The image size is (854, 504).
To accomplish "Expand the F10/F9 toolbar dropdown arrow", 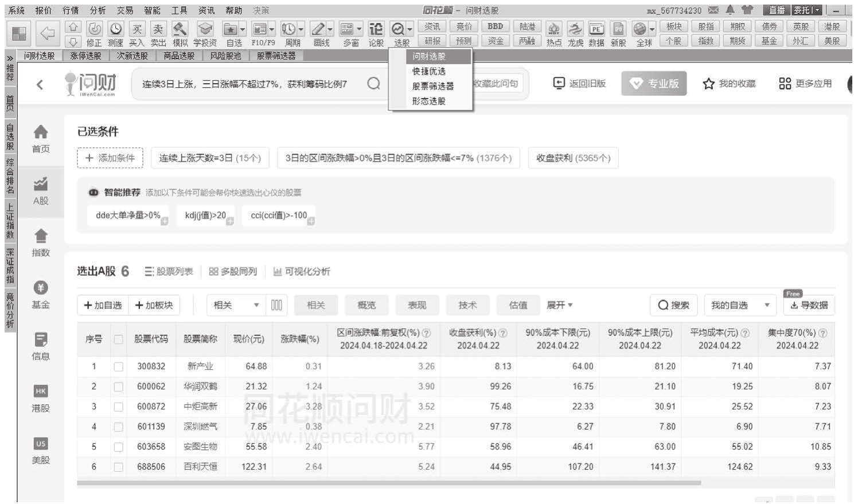I will pyautogui.click(x=271, y=29).
